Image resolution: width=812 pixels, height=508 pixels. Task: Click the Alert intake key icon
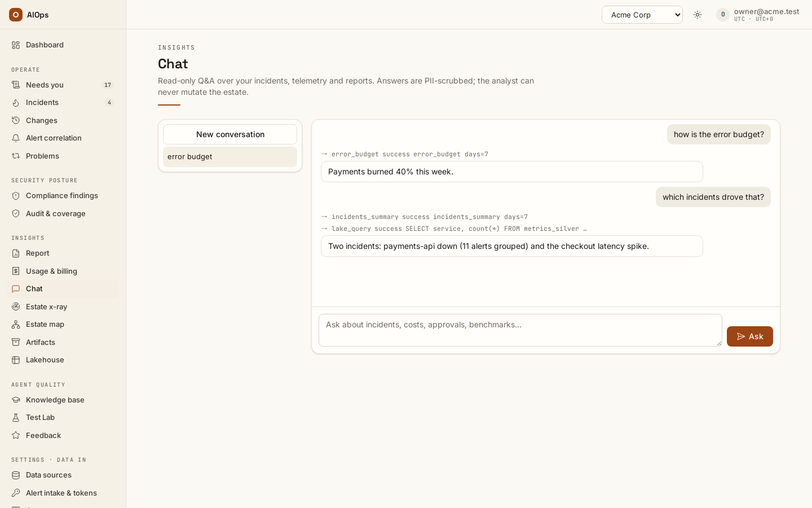pyautogui.click(x=16, y=493)
